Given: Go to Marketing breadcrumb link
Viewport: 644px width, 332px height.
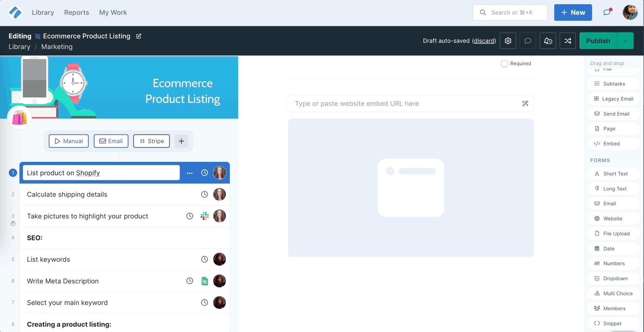Looking at the screenshot, I should point(57,47).
